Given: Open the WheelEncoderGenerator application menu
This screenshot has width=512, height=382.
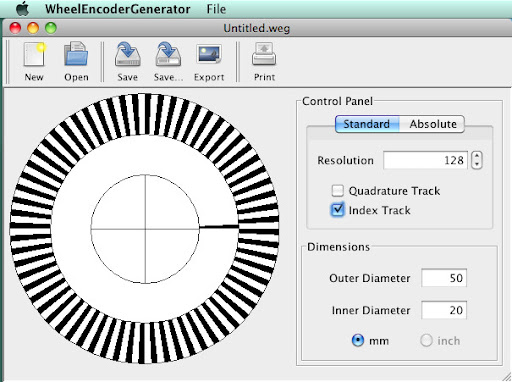Looking at the screenshot, I should 118,9.
